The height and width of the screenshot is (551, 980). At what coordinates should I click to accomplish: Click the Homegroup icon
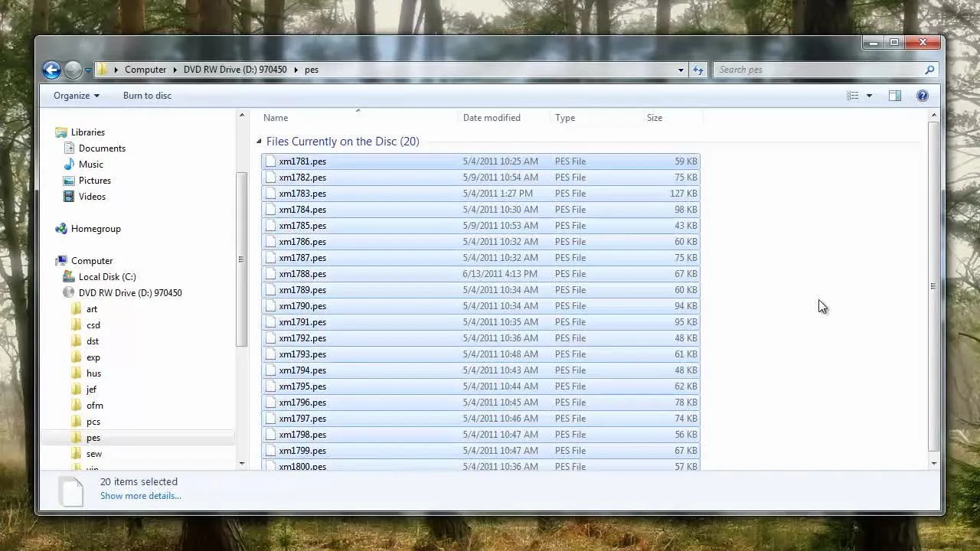click(62, 228)
